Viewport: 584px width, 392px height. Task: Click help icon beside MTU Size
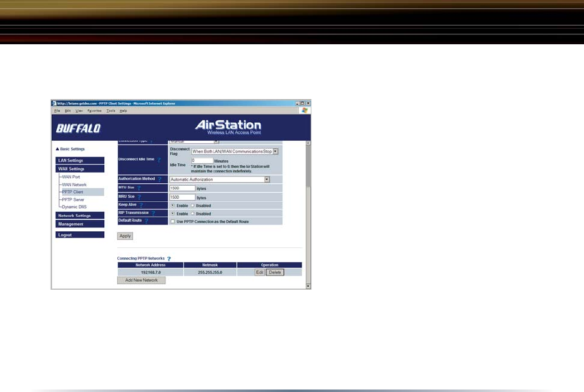tap(139, 188)
